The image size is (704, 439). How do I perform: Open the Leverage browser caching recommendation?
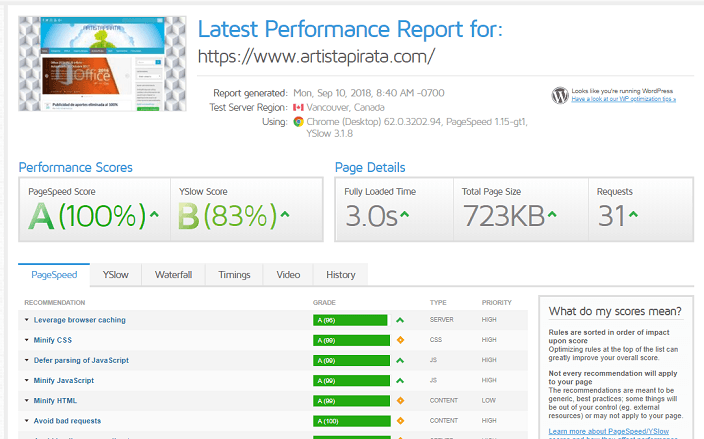pyautogui.click(x=79, y=320)
